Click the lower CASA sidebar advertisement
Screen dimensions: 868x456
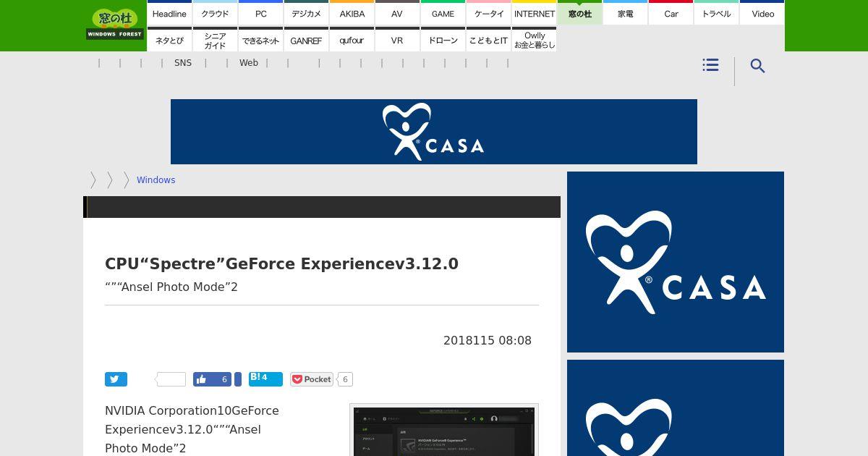pyautogui.click(x=676, y=408)
